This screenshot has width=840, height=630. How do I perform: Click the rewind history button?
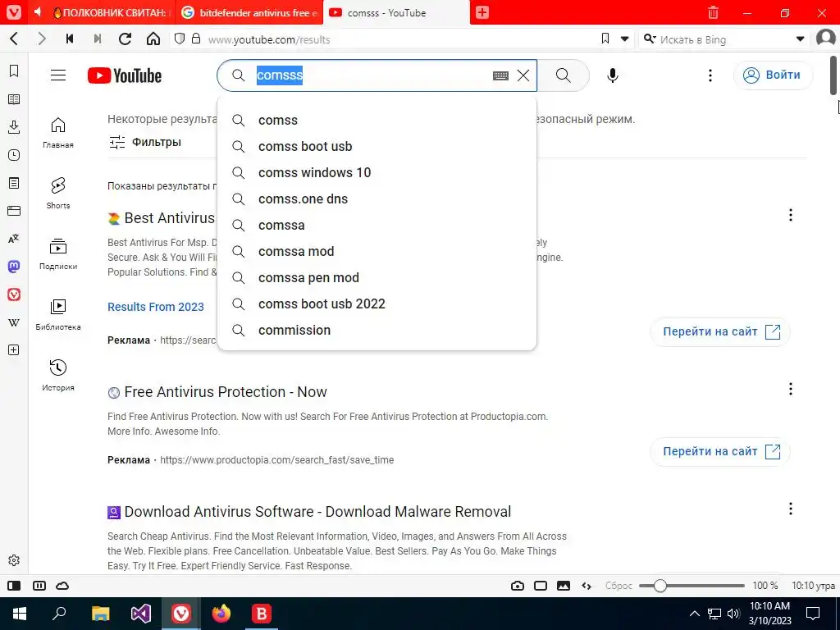pyautogui.click(x=70, y=39)
